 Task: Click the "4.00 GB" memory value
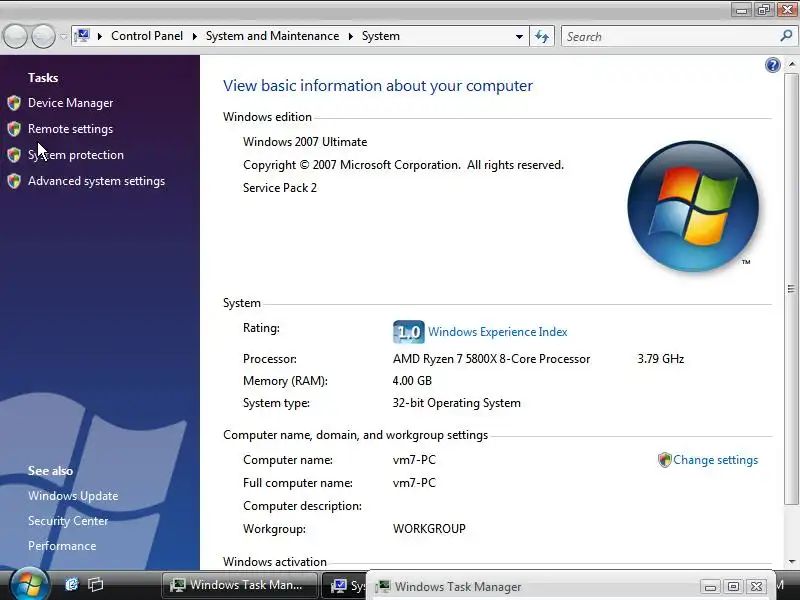pos(412,381)
